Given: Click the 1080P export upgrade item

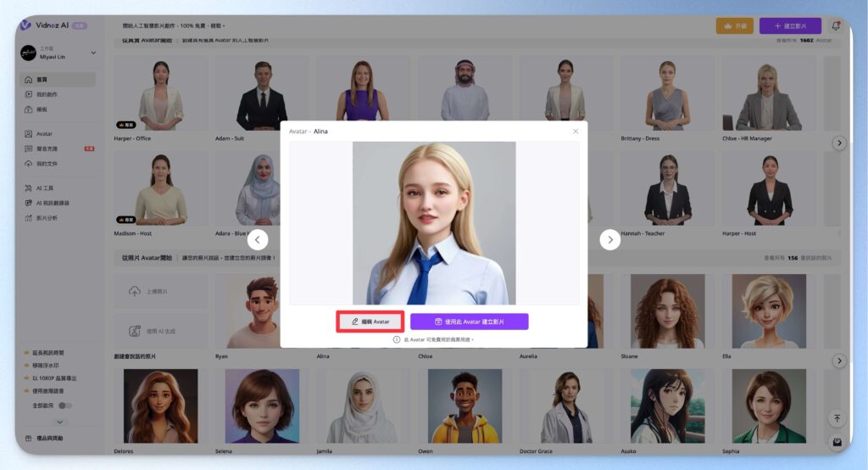Looking at the screenshot, I should click(51, 378).
